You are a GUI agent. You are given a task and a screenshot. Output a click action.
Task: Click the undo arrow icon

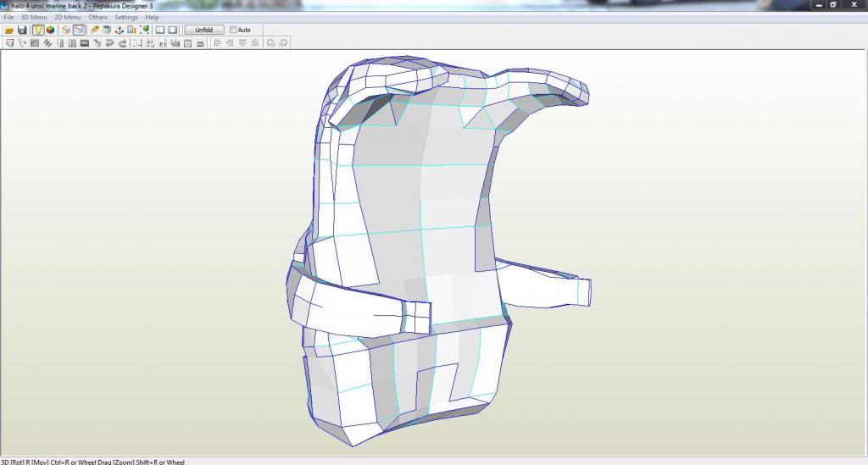click(109, 43)
